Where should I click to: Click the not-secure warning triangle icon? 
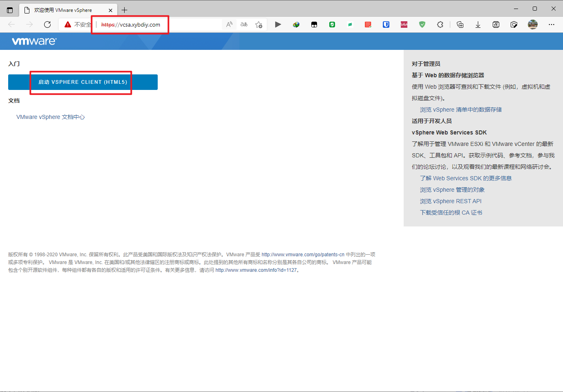pos(68,25)
